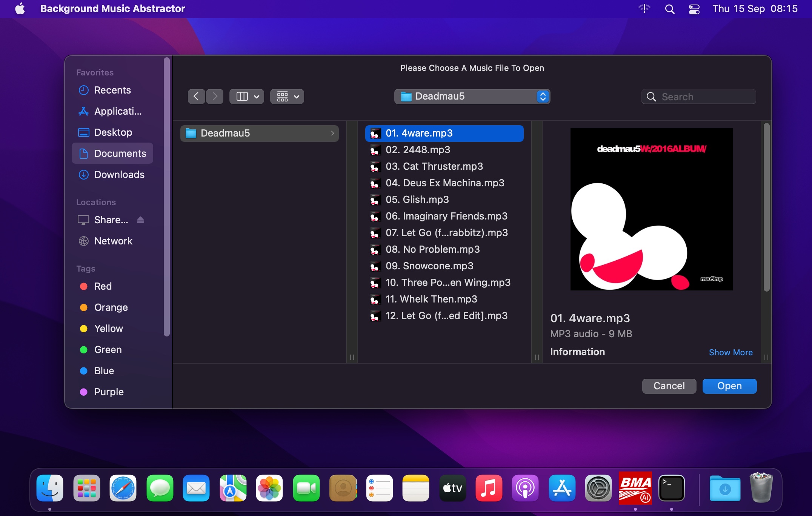
Task: Select 07. Let Go (f...rabbitz).mp3 file
Action: click(x=444, y=233)
